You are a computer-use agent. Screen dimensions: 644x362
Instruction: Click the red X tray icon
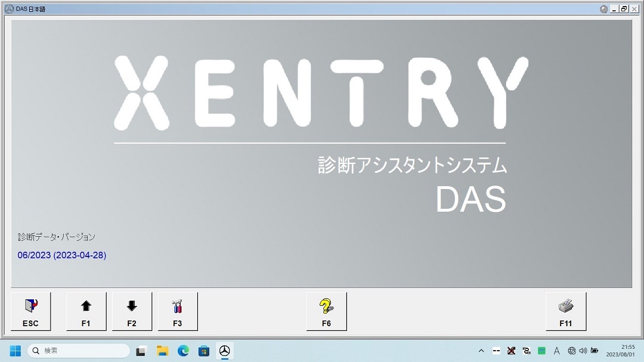click(512, 351)
